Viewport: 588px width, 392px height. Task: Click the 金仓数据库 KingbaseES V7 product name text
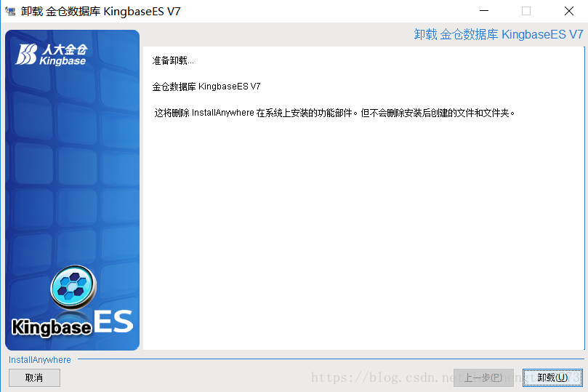pos(206,87)
